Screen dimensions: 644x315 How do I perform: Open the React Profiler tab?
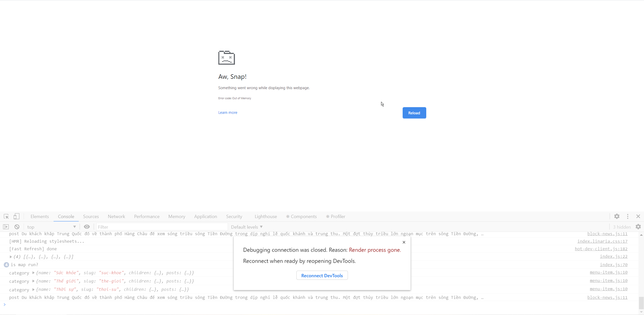tap(336, 217)
